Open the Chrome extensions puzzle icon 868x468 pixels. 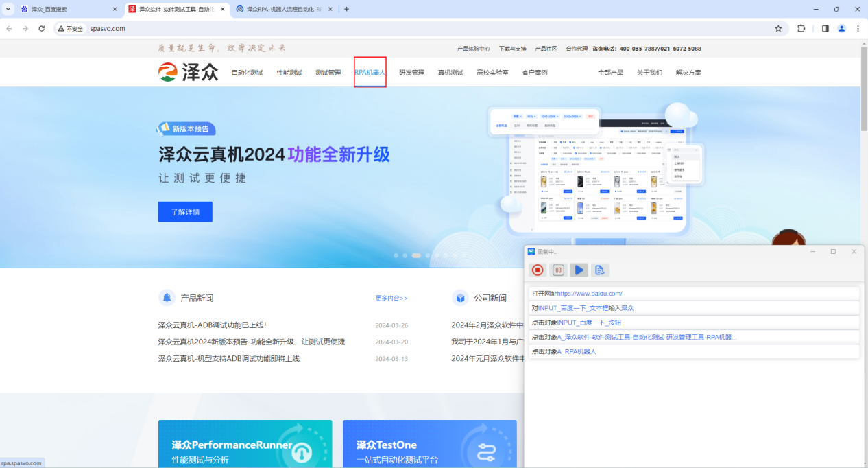pyautogui.click(x=801, y=28)
